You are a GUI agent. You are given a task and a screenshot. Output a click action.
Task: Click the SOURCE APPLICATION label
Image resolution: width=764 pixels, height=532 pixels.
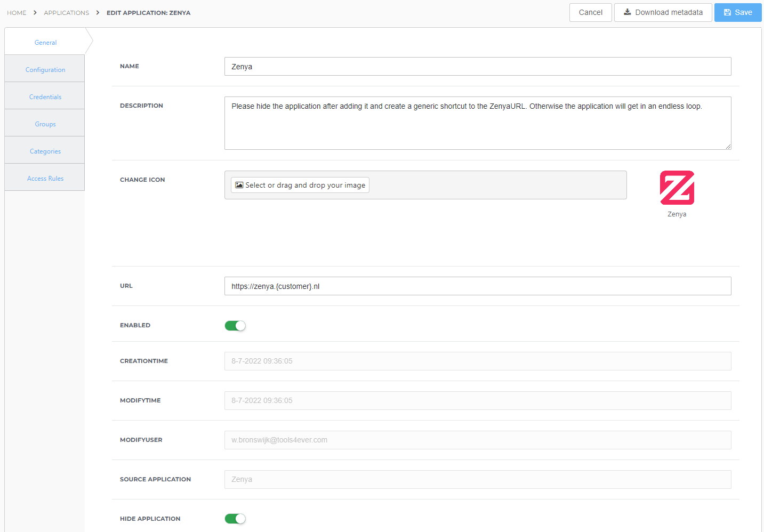pos(155,479)
